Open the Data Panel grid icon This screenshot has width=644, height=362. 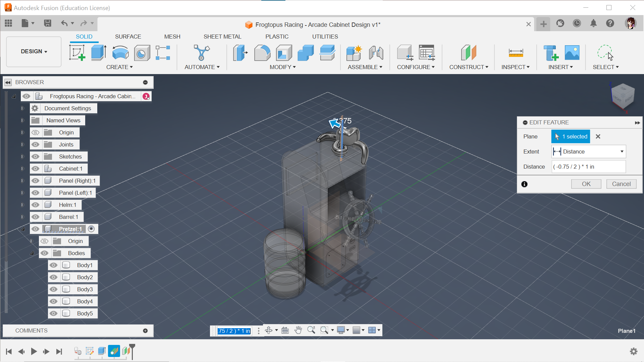pyautogui.click(x=8, y=23)
